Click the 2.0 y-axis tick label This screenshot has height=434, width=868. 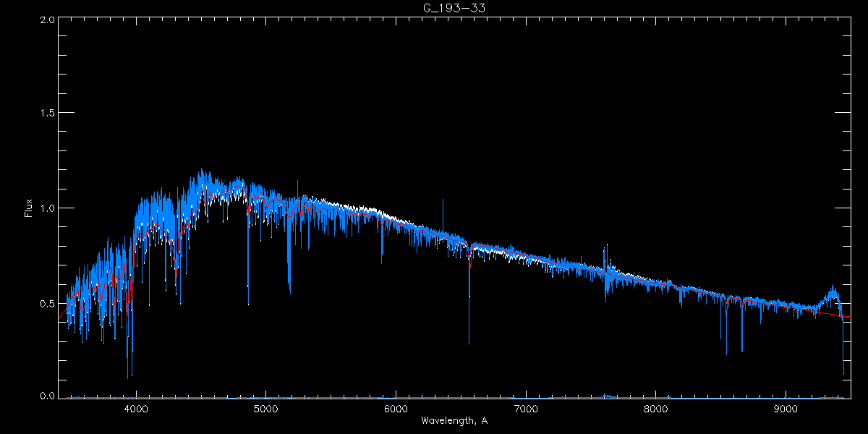pyautogui.click(x=47, y=20)
